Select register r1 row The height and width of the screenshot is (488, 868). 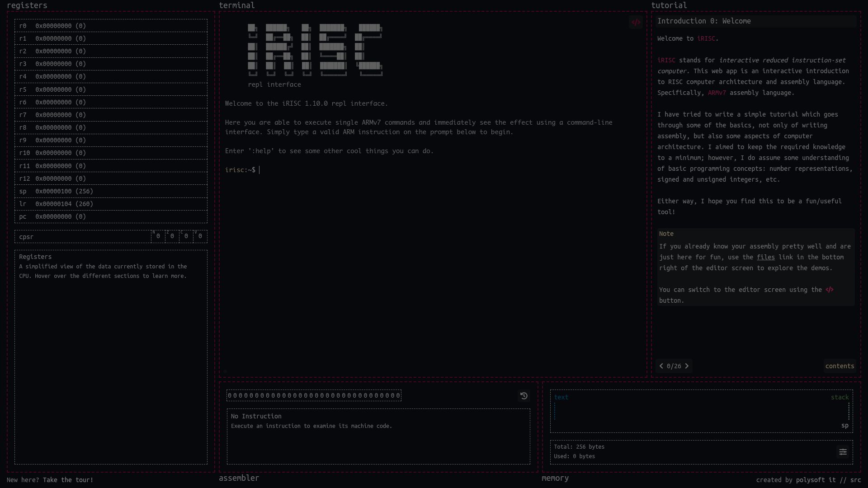point(111,38)
